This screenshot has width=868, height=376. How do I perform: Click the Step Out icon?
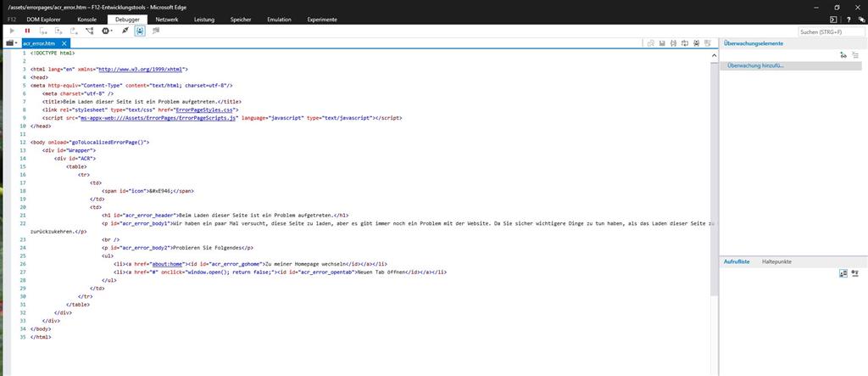click(74, 31)
